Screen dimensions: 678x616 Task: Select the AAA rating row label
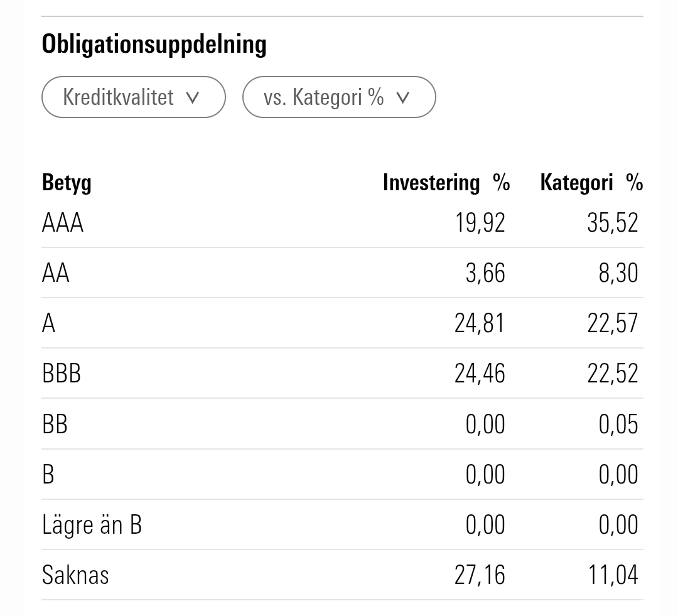63,223
